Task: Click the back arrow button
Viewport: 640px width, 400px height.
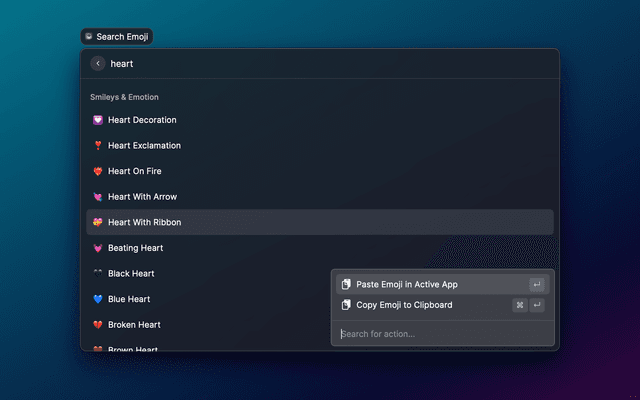Action: [x=98, y=63]
